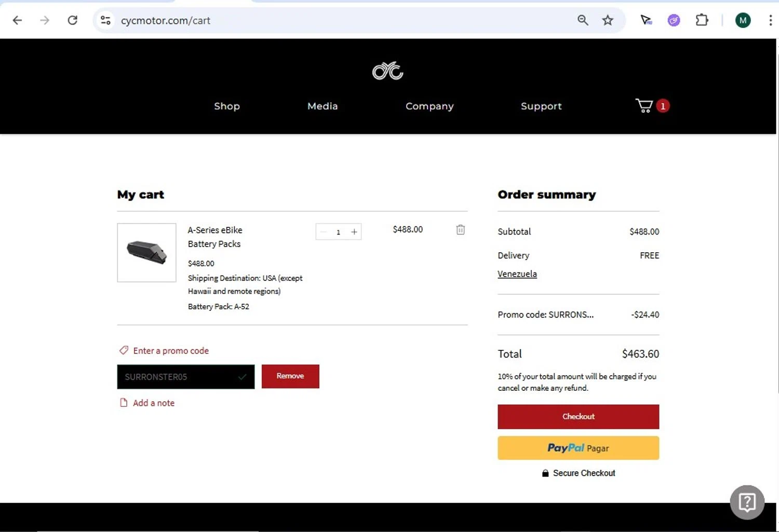
Task: Increase item quantity with plus button
Action: [x=354, y=232]
